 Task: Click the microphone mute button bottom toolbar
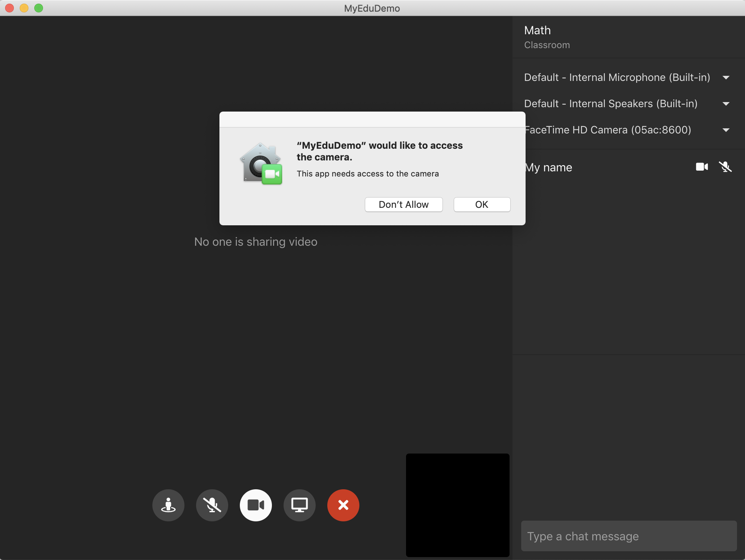[212, 505]
